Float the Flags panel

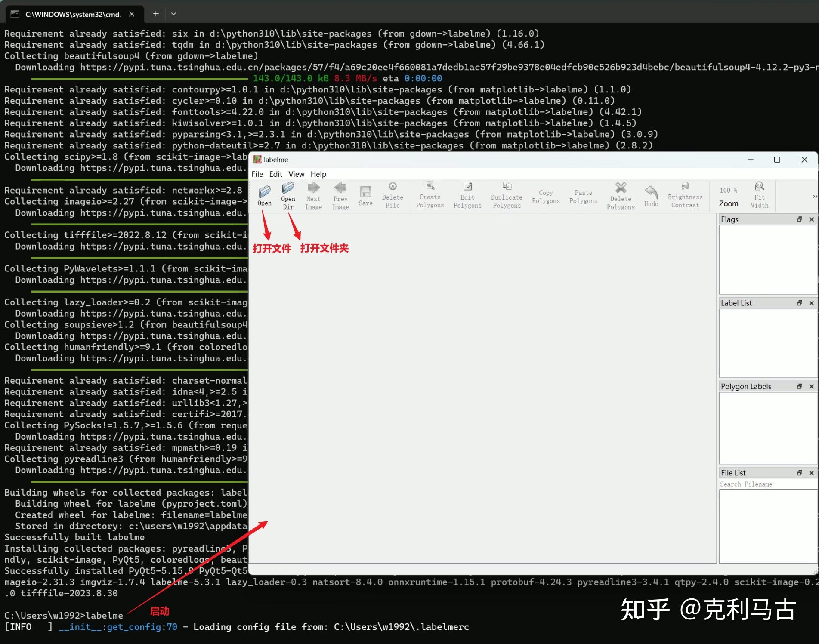[800, 219]
